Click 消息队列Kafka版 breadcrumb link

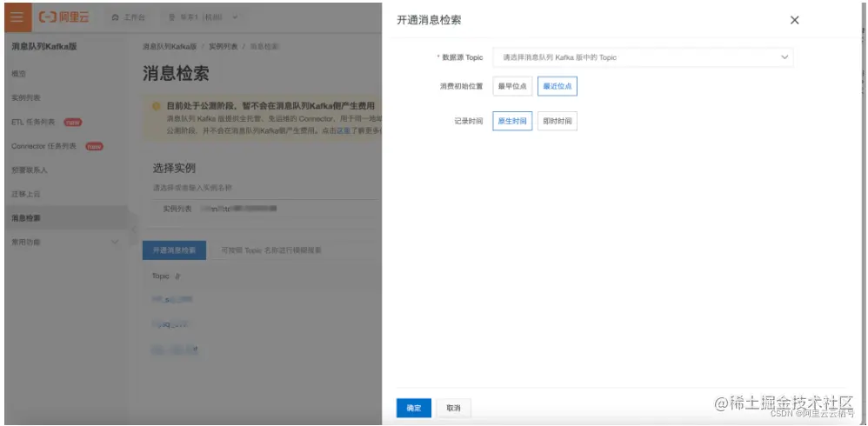tap(170, 47)
